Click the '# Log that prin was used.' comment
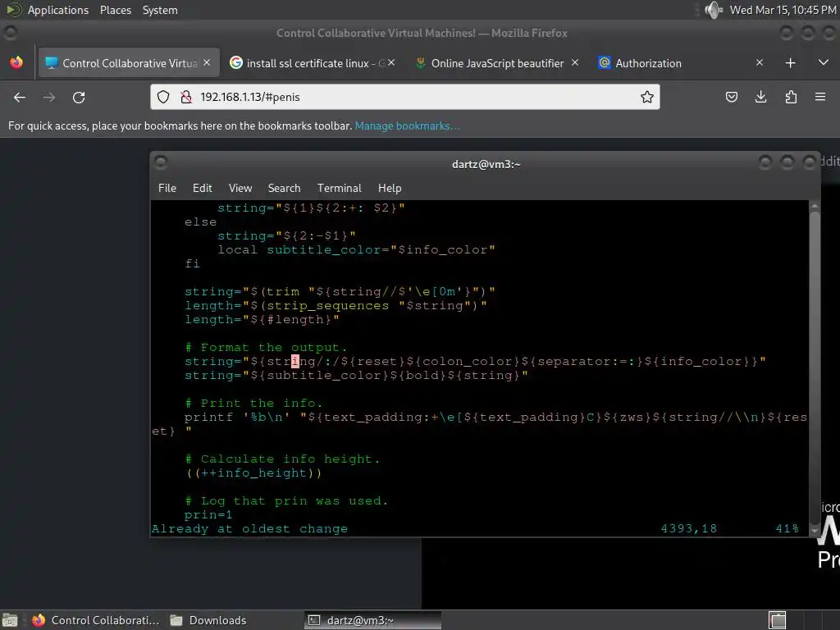 tap(286, 501)
